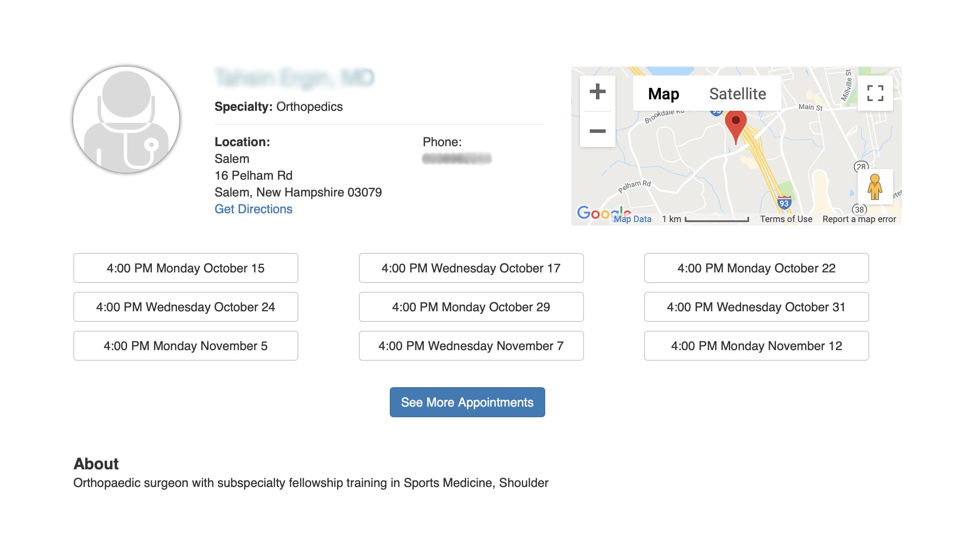Book 4:00 PM Wednesday November 7
The height and width of the screenshot is (551, 980).
[471, 346]
